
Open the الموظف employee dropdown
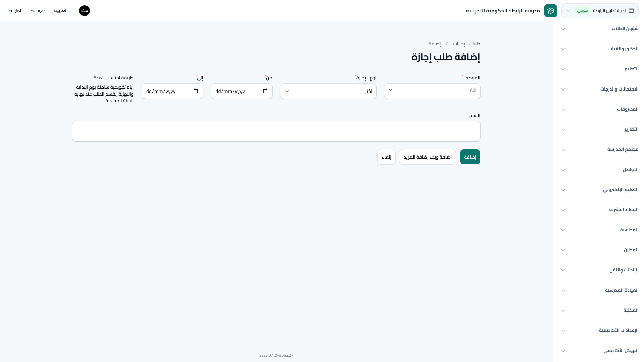[432, 91]
